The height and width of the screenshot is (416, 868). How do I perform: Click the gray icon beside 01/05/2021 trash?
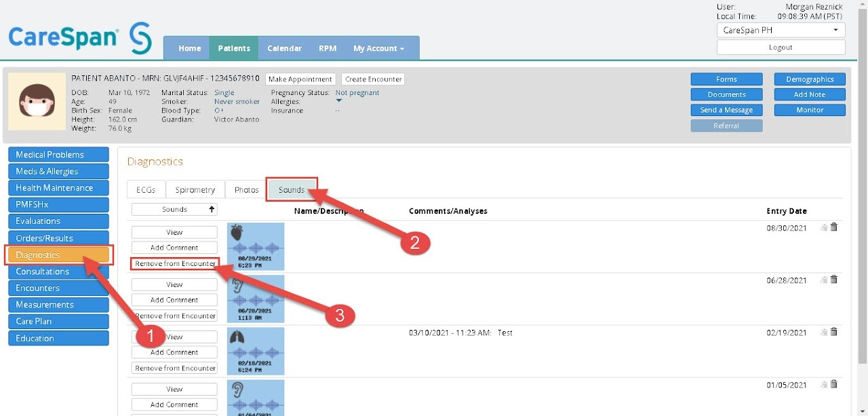point(824,385)
